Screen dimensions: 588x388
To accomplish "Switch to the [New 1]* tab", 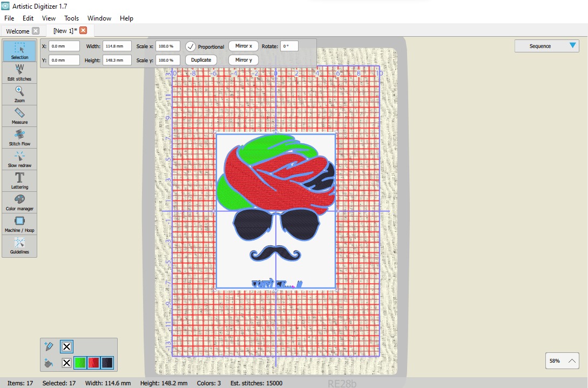I will pos(65,31).
